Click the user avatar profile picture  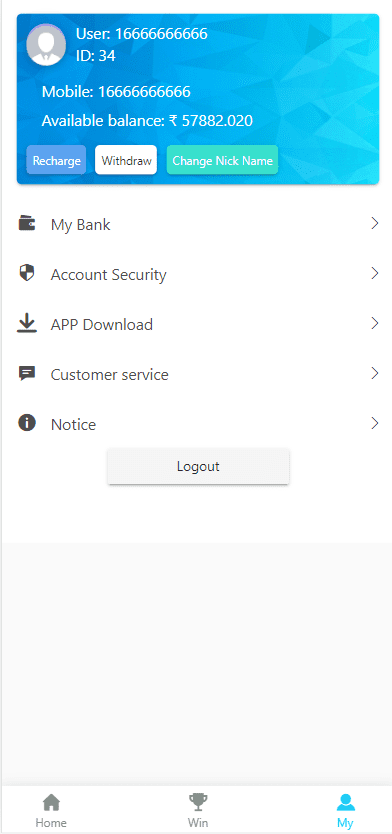click(46, 45)
